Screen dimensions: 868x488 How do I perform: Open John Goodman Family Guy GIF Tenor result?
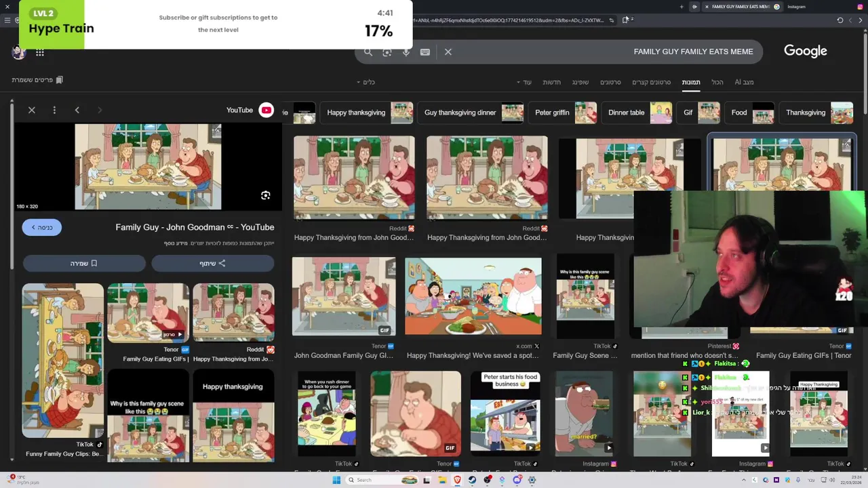[x=344, y=296]
